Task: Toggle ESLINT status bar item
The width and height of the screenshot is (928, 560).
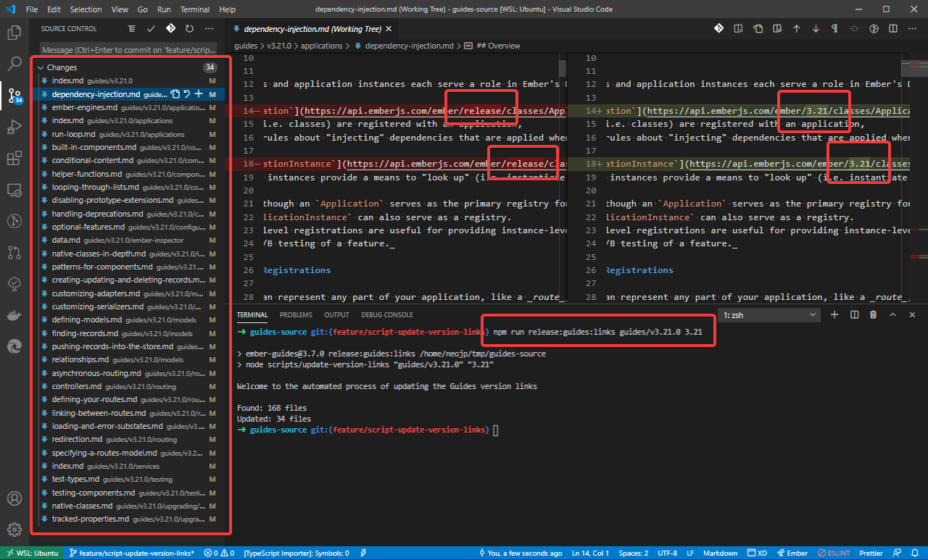Action: (x=834, y=553)
